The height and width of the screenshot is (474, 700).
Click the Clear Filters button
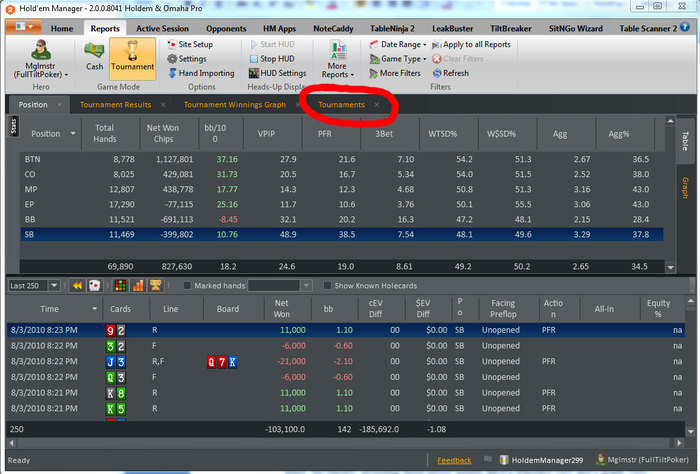pos(458,58)
